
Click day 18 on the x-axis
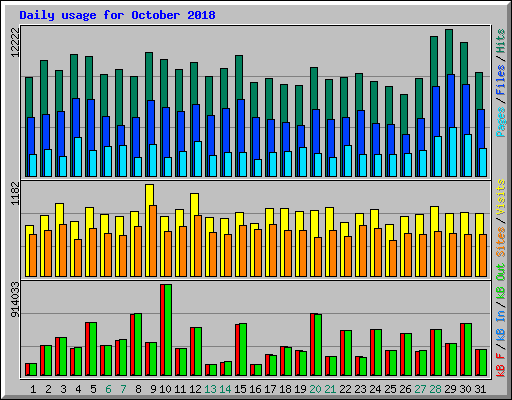point(285,389)
